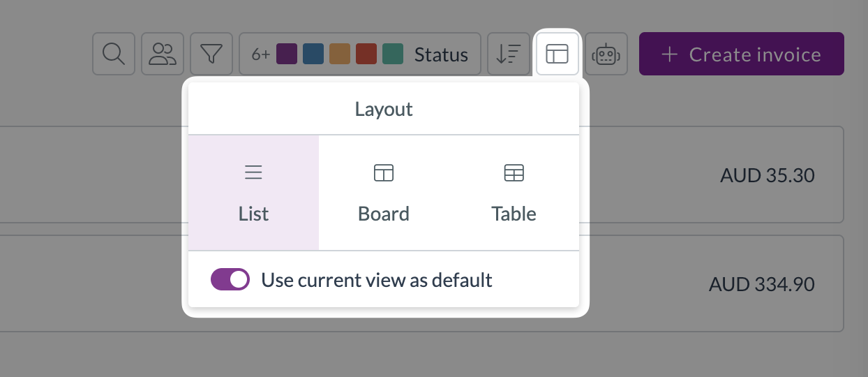Click the blue status color swatch
868x377 pixels.
point(313,54)
